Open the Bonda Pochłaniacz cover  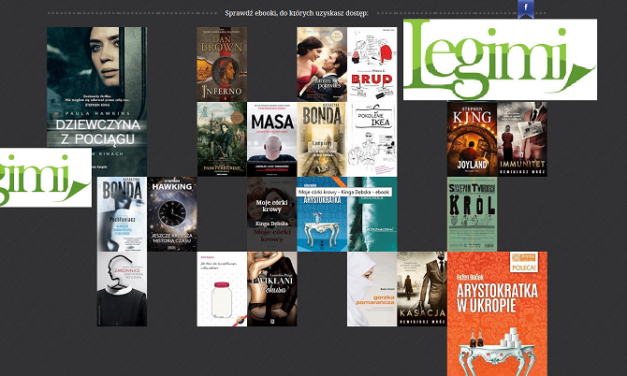[x=122, y=214]
